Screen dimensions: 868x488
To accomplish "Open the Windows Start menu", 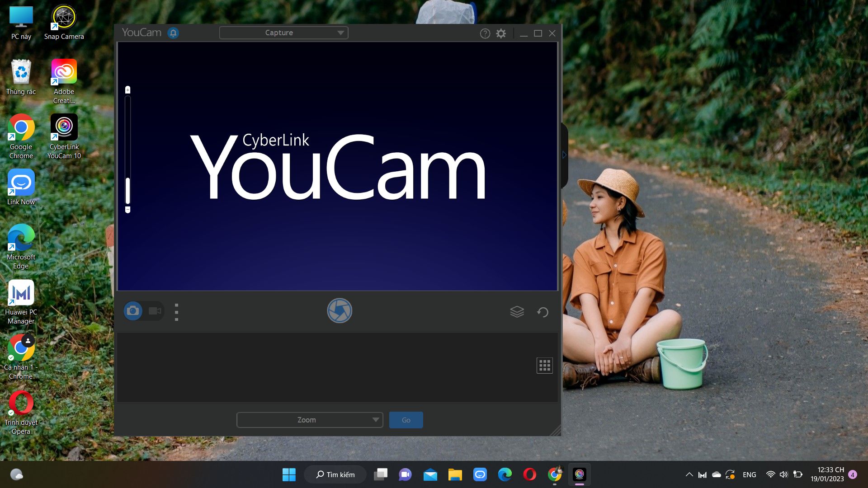I will 289,474.
